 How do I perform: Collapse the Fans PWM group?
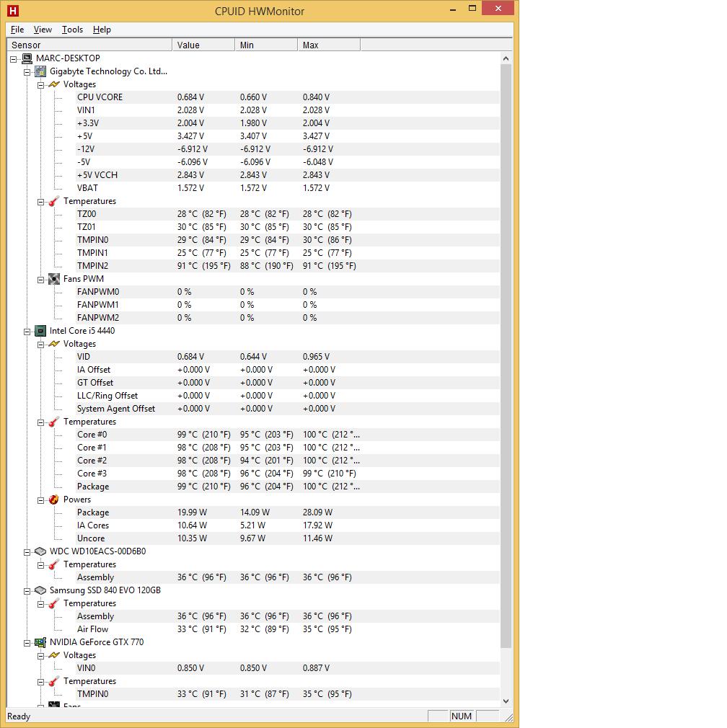point(40,280)
